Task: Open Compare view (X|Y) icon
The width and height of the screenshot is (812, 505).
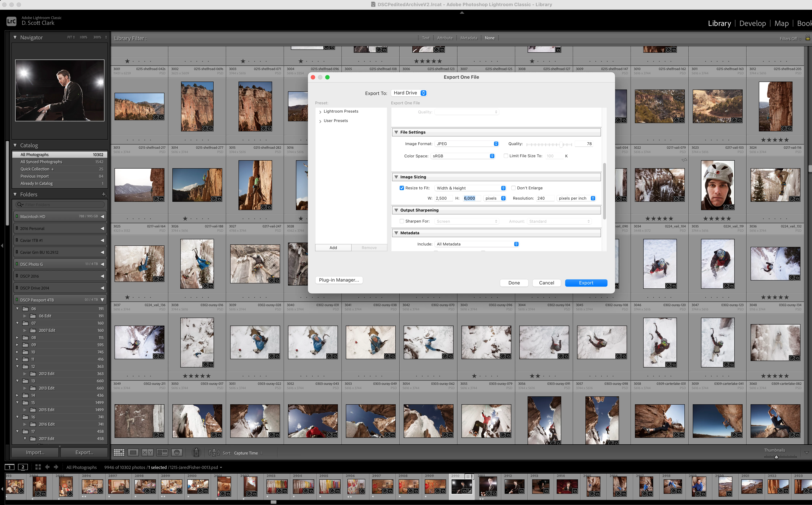Action: (x=147, y=452)
